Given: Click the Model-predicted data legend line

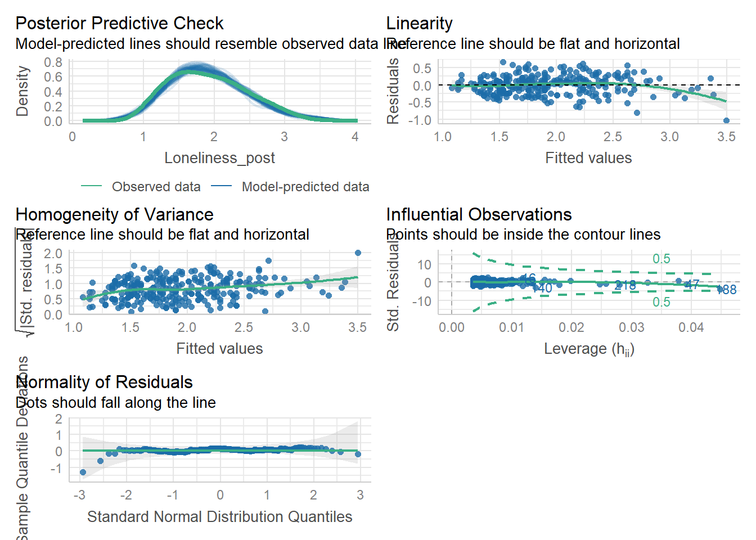Looking at the screenshot, I should [x=222, y=186].
